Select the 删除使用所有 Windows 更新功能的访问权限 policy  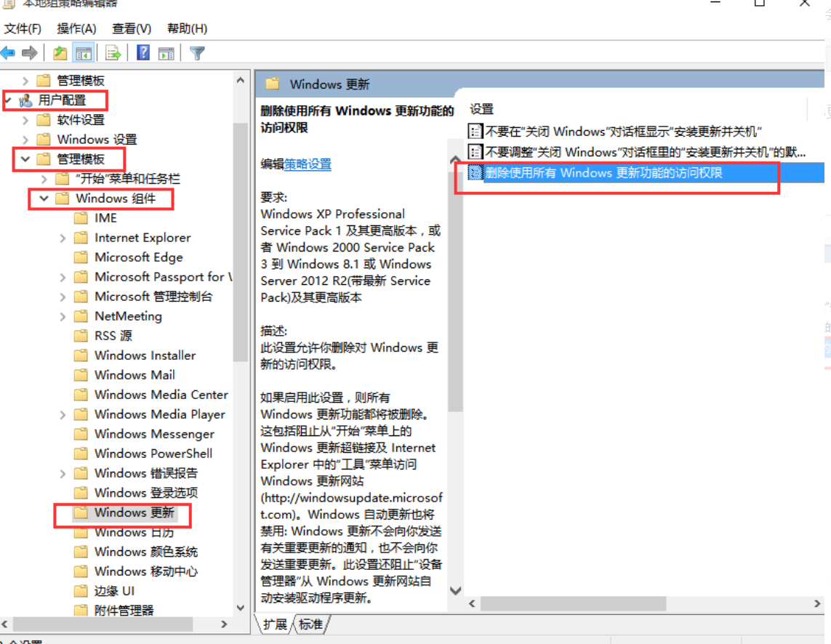[x=603, y=173]
